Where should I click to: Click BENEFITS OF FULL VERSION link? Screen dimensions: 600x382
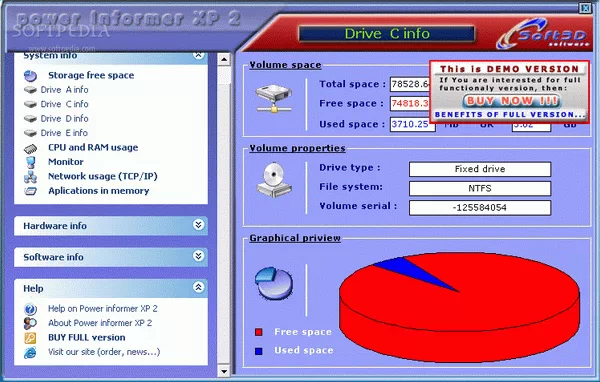pos(510,114)
